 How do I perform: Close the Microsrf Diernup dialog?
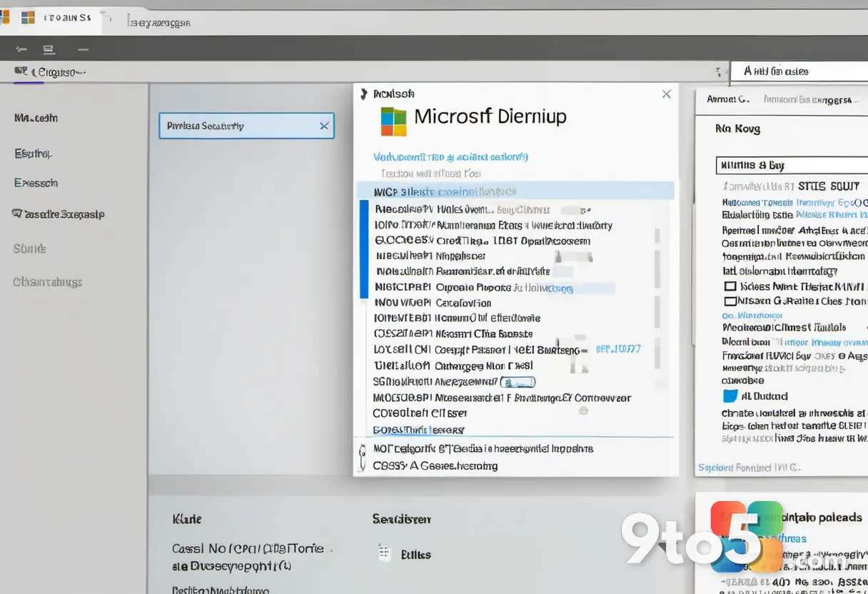(x=666, y=94)
